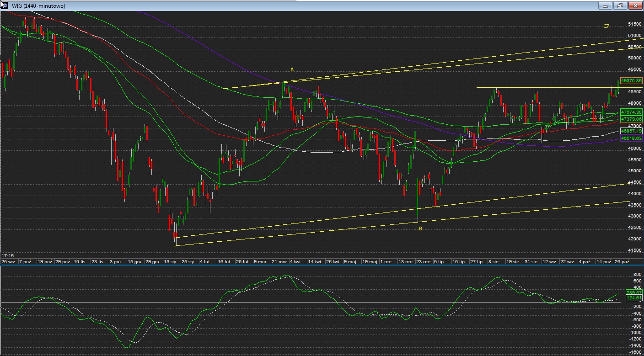
Task: Click the 17:15 time stamp
Action: tap(7, 255)
